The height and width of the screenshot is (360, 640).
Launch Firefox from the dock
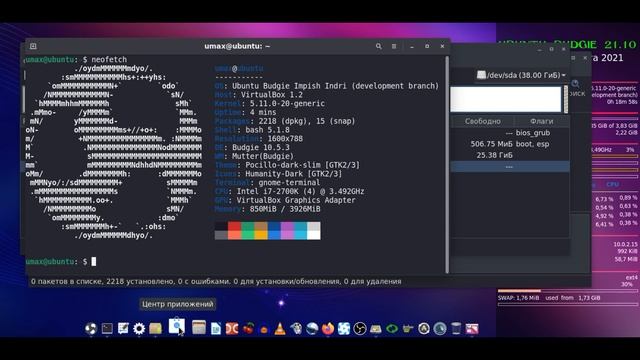328,329
